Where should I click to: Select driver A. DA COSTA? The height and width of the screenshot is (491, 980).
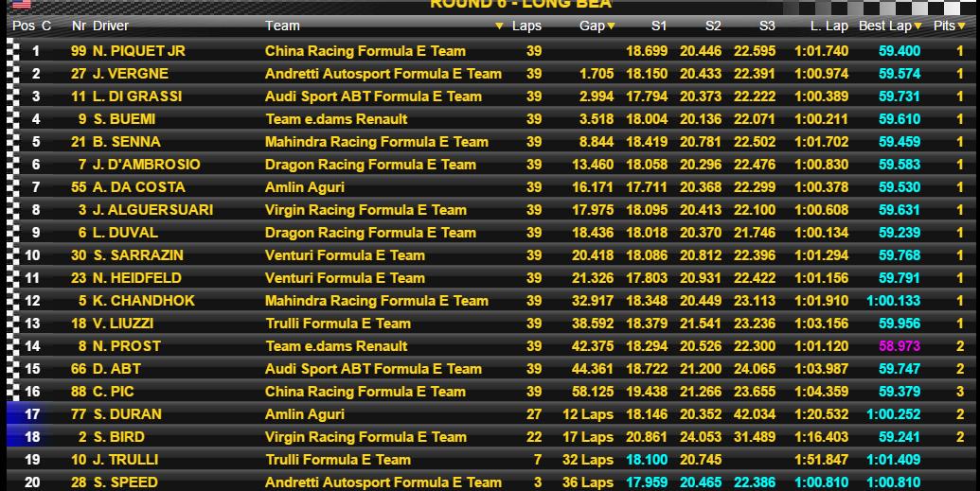coord(139,187)
